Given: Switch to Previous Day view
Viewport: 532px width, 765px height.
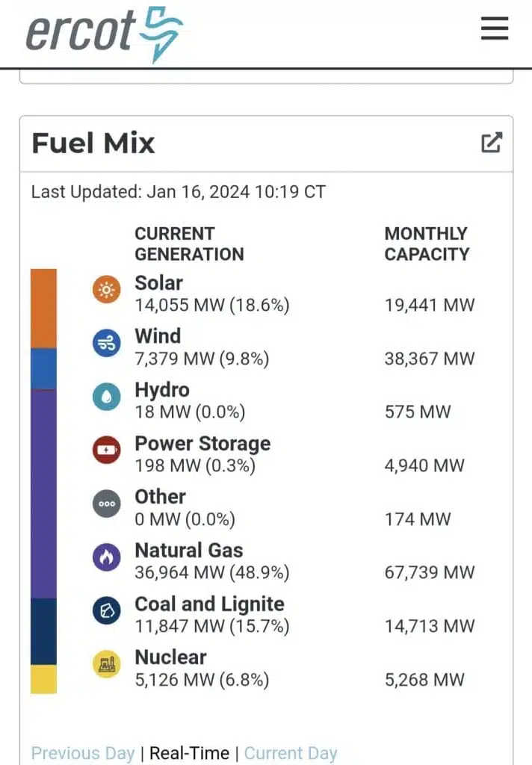Looking at the screenshot, I should 83,753.
